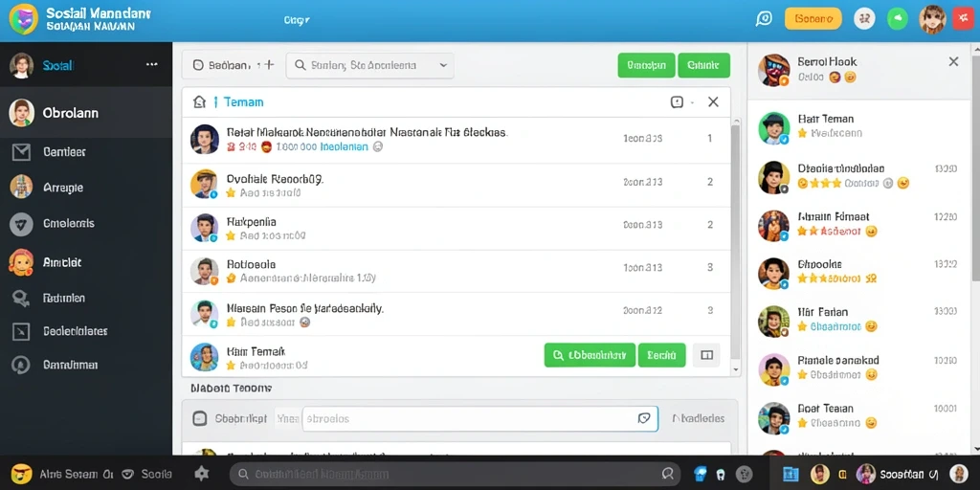Open the envelope mail icon in sidebar
The width and height of the screenshot is (980, 490).
point(21,152)
